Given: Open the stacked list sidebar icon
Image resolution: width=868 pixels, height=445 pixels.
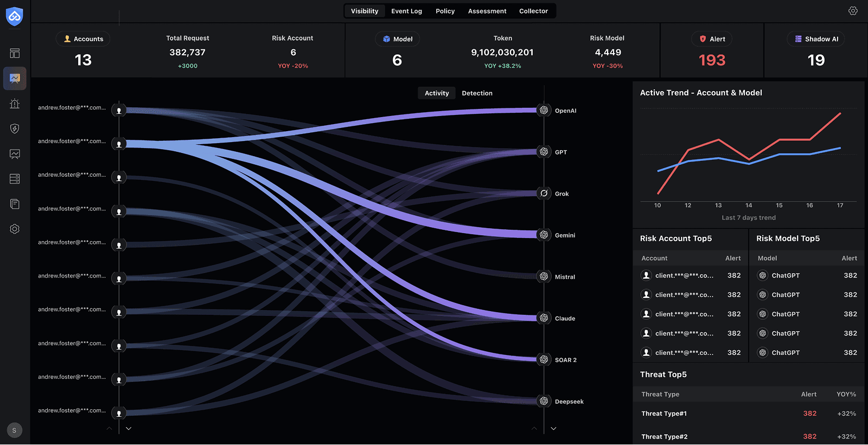Looking at the screenshot, I should (15, 179).
